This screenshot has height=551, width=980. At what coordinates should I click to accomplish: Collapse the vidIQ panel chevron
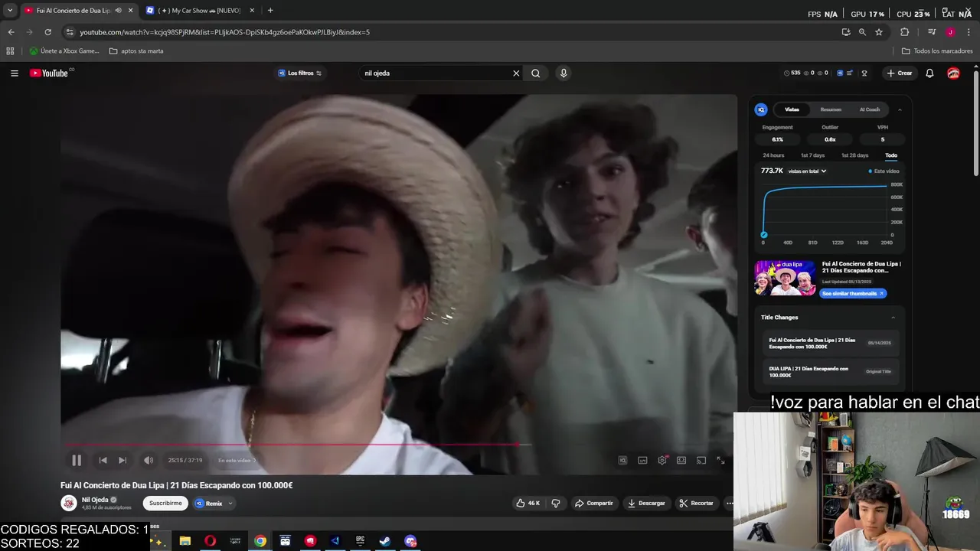point(900,109)
